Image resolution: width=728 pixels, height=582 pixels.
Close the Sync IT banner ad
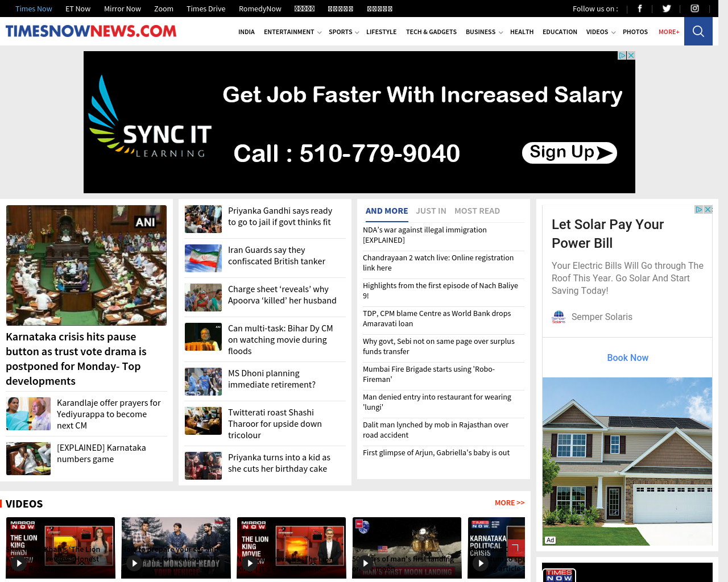pyautogui.click(x=631, y=56)
